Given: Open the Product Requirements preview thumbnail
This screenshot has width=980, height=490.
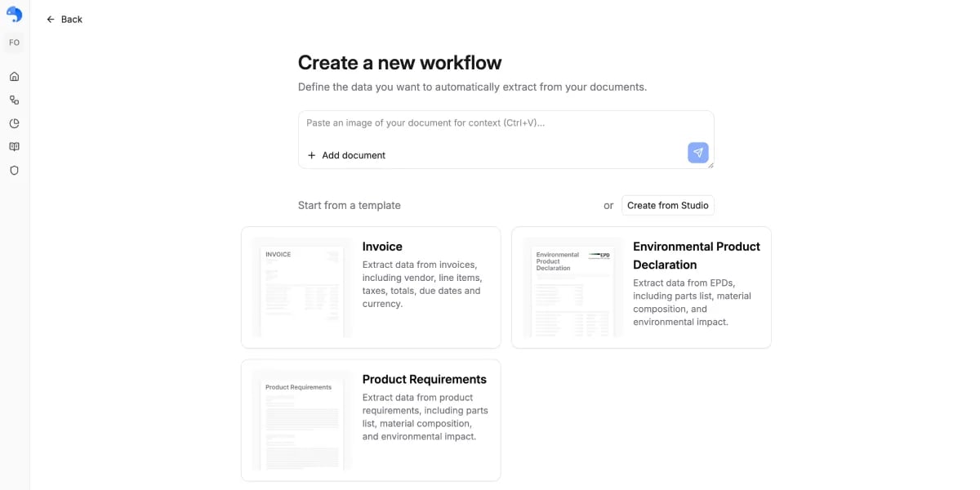Looking at the screenshot, I should [x=302, y=421].
